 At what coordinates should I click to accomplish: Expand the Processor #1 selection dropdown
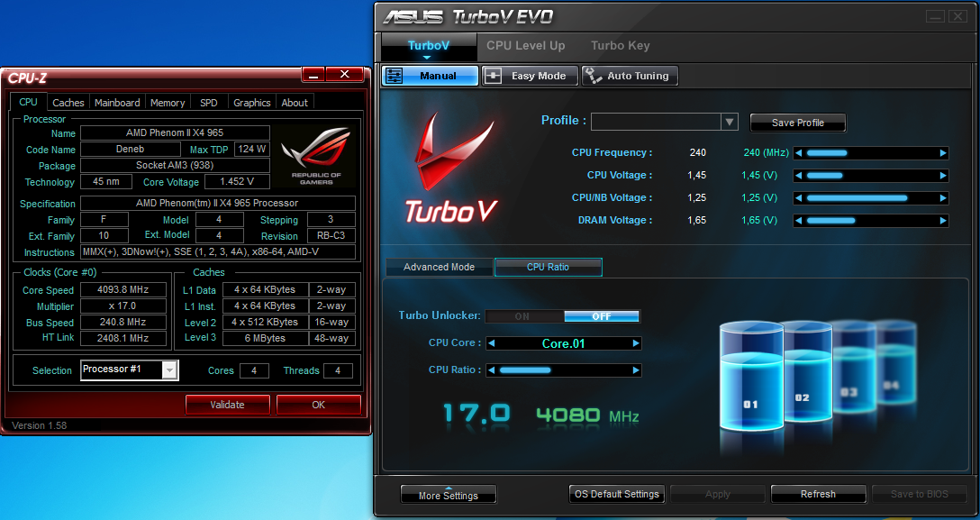169,370
